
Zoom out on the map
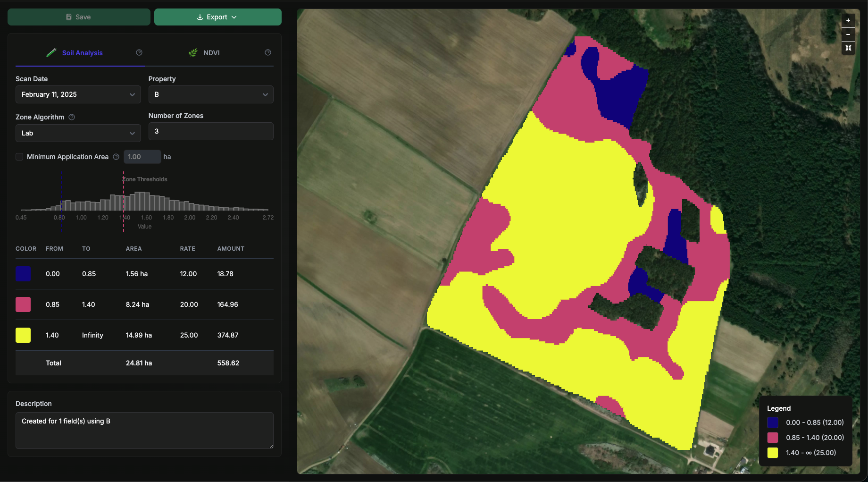pos(848,34)
